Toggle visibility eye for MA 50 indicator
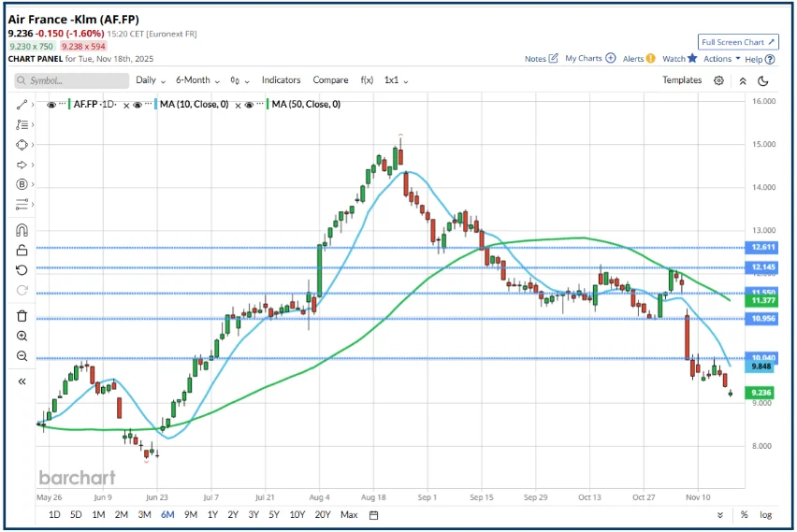 [x=249, y=105]
